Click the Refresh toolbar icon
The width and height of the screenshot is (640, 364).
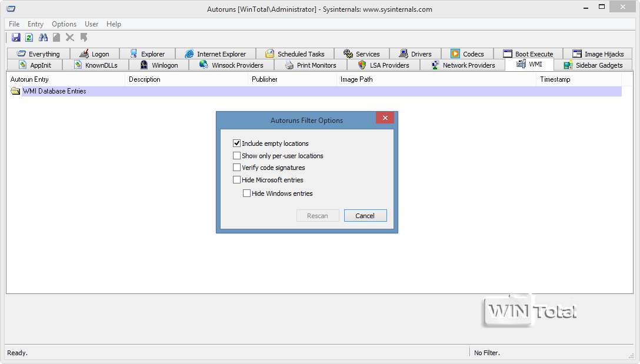pyautogui.click(x=29, y=38)
